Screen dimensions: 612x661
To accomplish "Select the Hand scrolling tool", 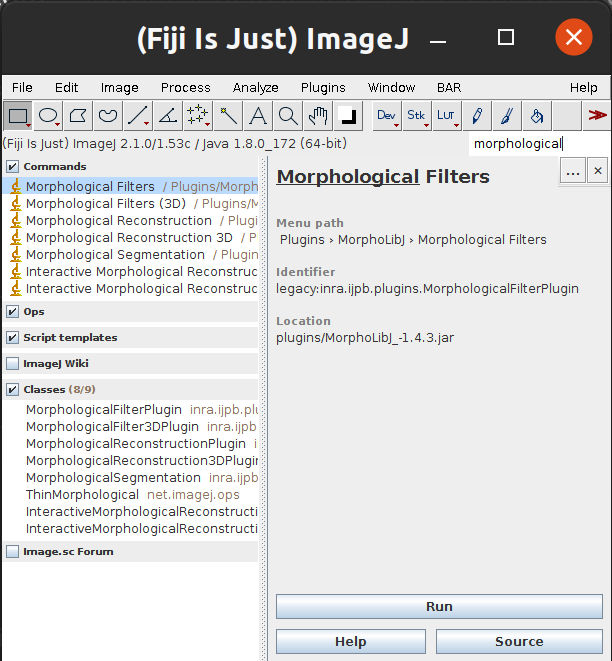I will pos(318,116).
